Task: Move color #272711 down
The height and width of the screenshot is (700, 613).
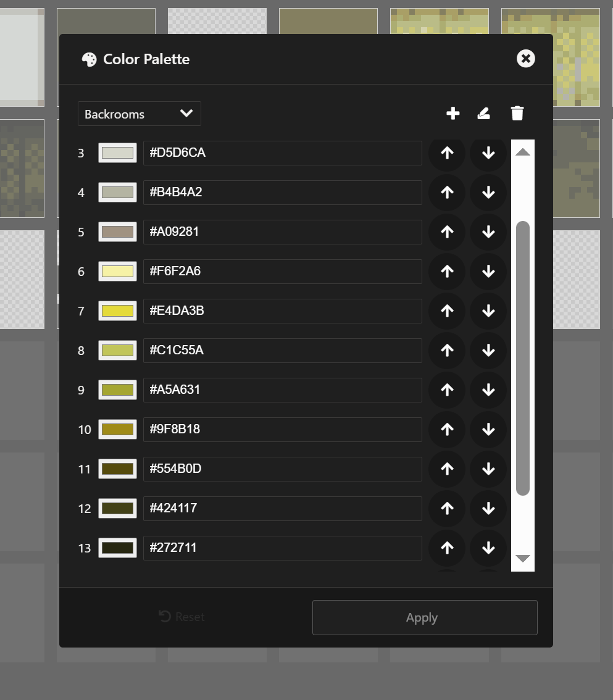Action: pyautogui.click(x=488, y=548)
